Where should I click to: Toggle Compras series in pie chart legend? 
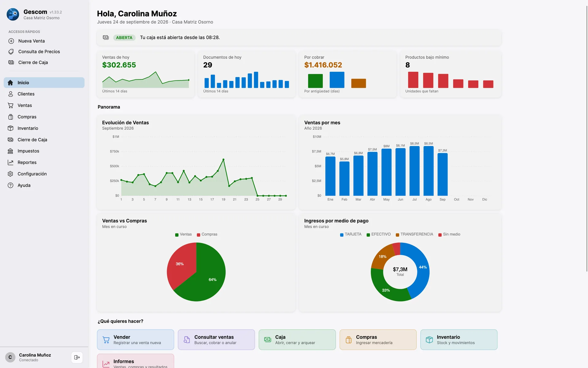tap(207, 234)
